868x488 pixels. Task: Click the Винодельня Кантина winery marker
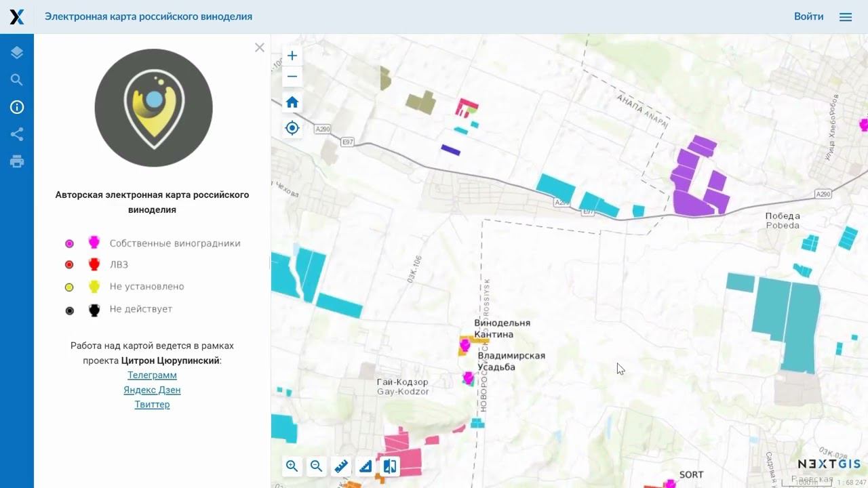tap(465, 346)
